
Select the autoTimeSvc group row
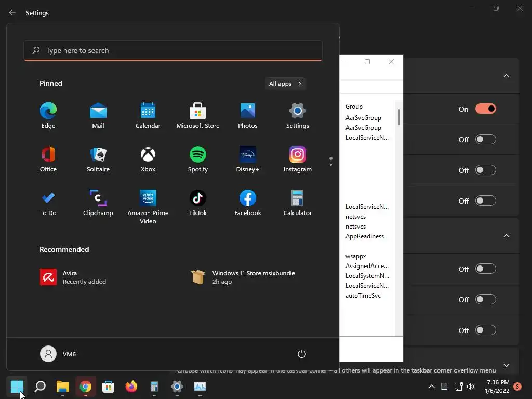click(x=363, y=296)
